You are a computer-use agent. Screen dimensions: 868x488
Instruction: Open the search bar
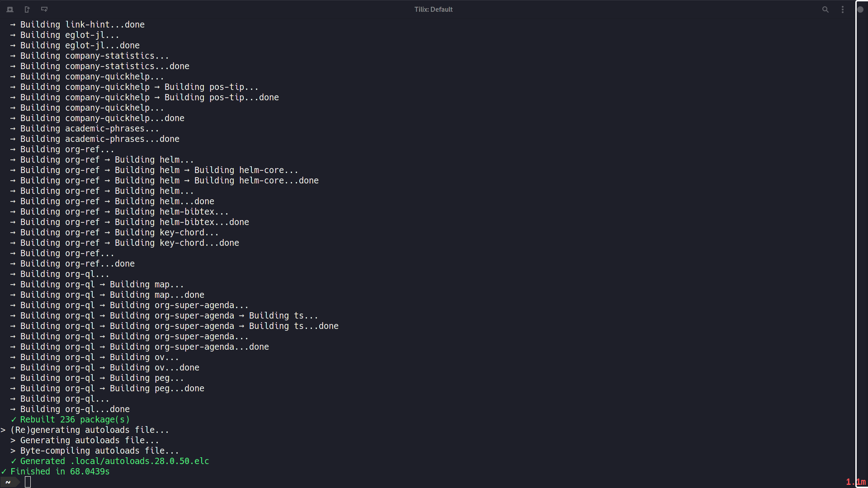[x=825, y=9]
